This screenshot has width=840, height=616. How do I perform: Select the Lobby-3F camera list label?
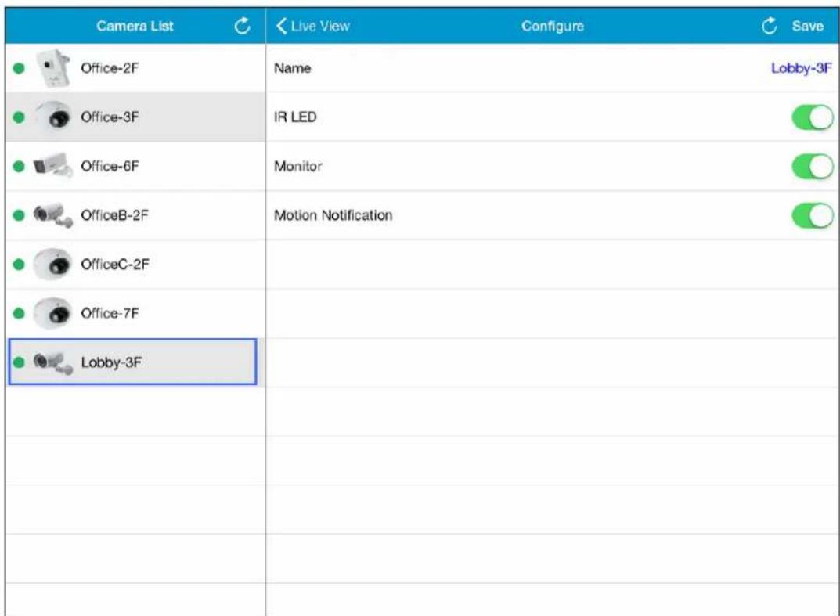tap(111, 362)
